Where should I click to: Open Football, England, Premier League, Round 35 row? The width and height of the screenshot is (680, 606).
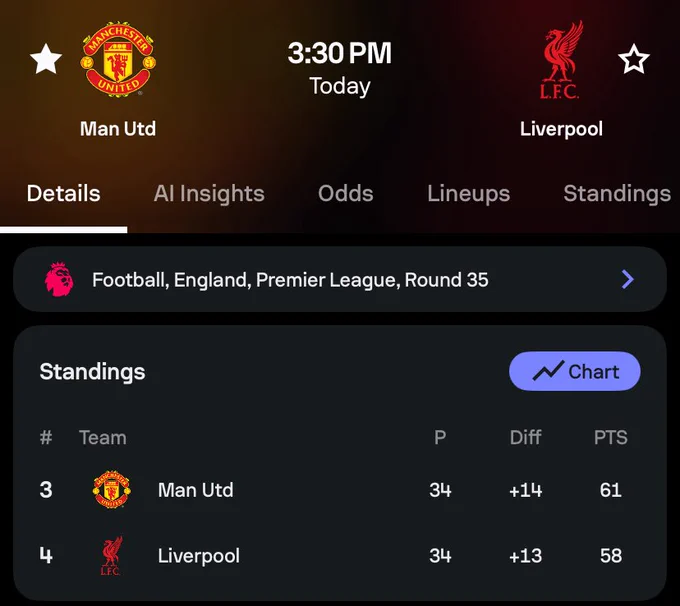(340, 279)
